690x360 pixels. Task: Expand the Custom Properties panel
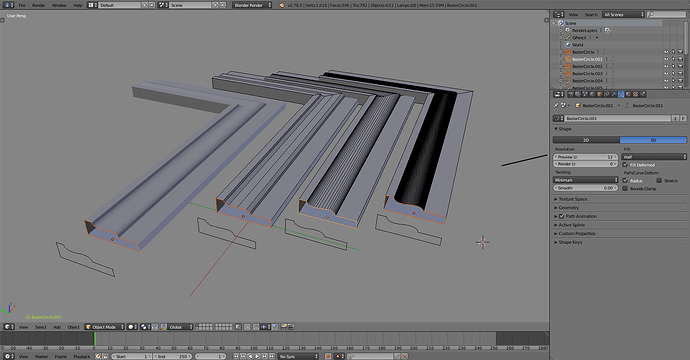coord(574,234)
